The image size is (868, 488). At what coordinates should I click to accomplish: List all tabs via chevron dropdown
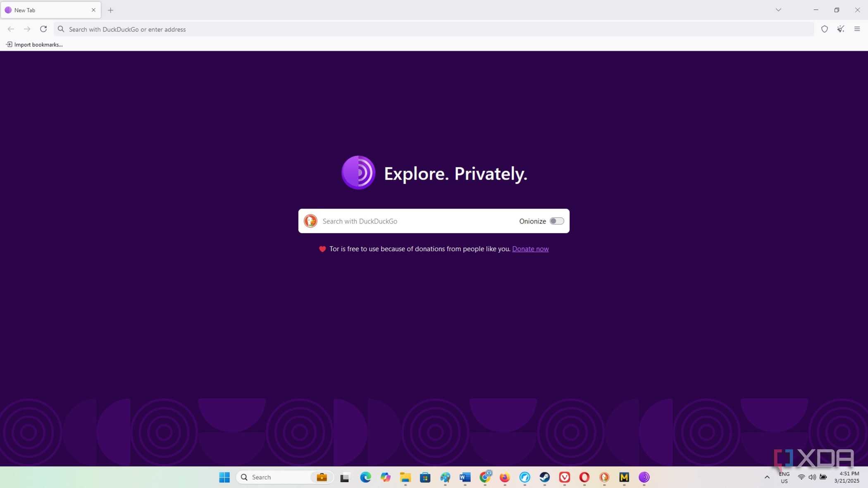[x=778, y=10]
